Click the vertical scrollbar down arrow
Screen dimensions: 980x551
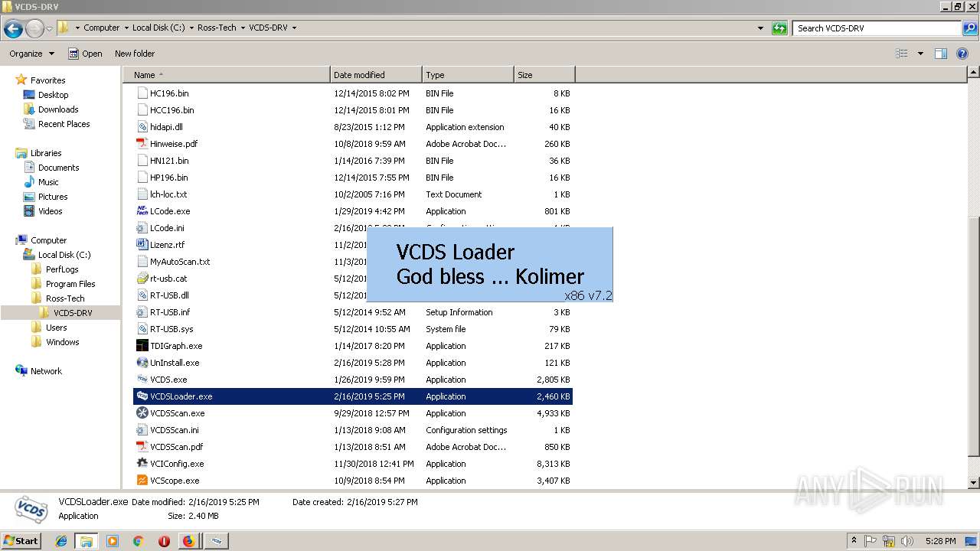click(974, 483)
